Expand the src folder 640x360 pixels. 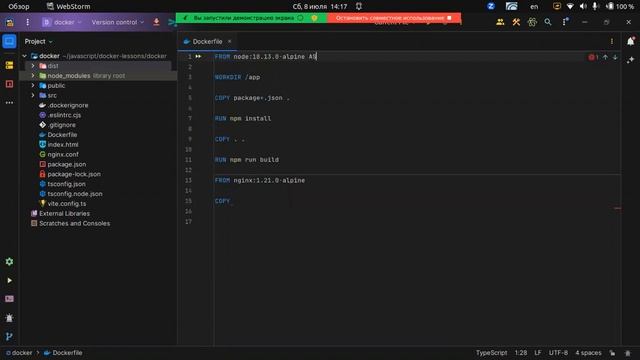[33, 95]
